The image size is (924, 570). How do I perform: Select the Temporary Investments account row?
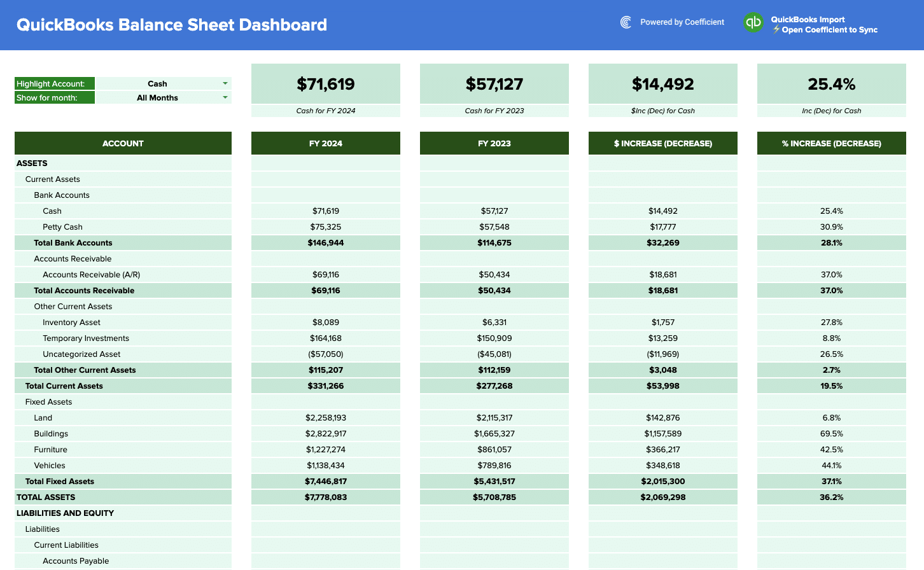(86, 338)
